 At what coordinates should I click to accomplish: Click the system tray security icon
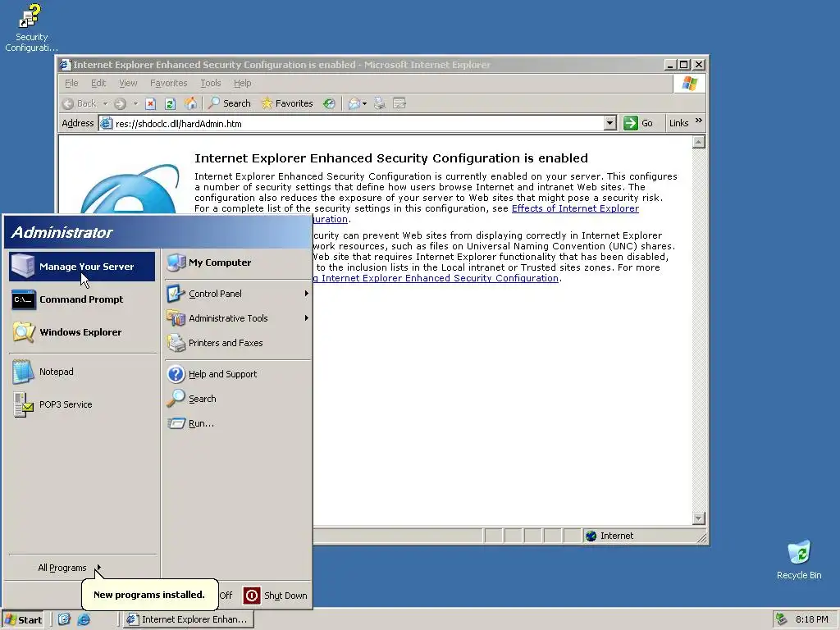tap(782, 619)
